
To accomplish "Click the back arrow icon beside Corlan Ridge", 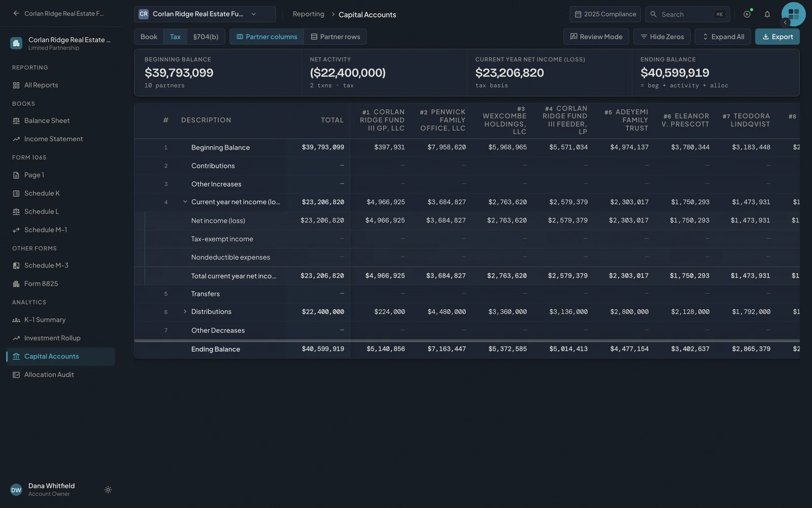I will point(16,14).
